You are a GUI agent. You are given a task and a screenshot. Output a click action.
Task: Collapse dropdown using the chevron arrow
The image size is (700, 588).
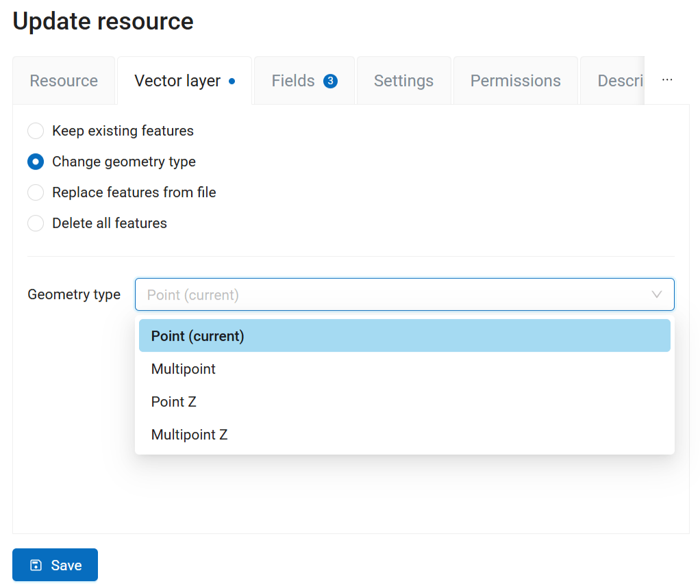[x=656, y=294]
